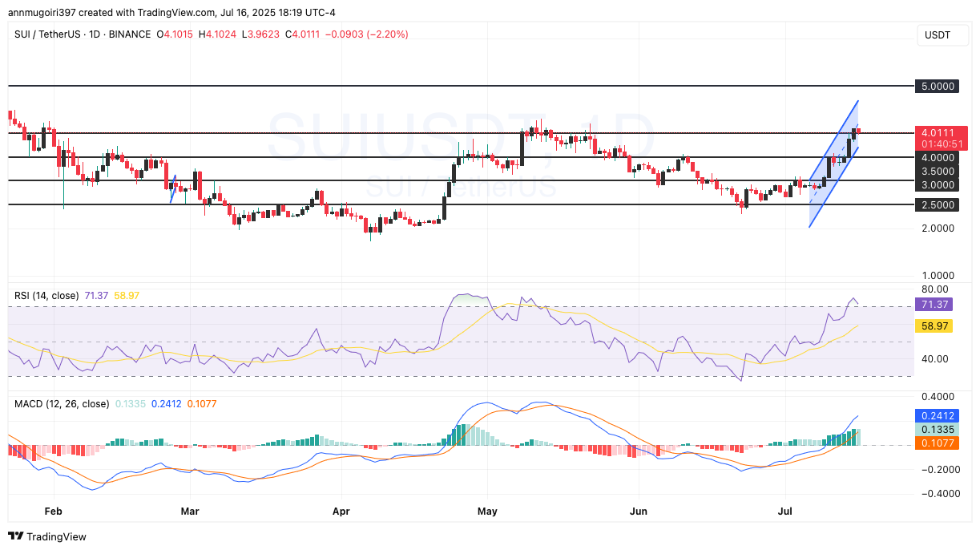This screenshot has height=550, width=980.
Task: Click the RSI average value 58.97 in legend
Action: point(127,296)
